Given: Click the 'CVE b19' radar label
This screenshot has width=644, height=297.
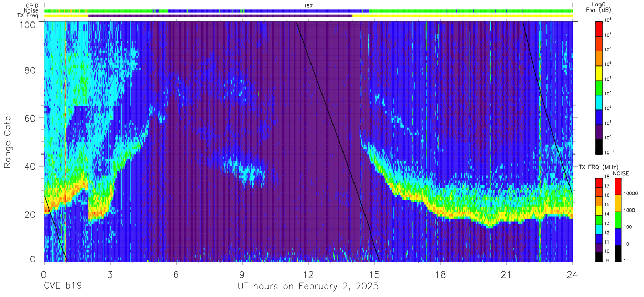Looking at the screenshot, I should 62,287.
